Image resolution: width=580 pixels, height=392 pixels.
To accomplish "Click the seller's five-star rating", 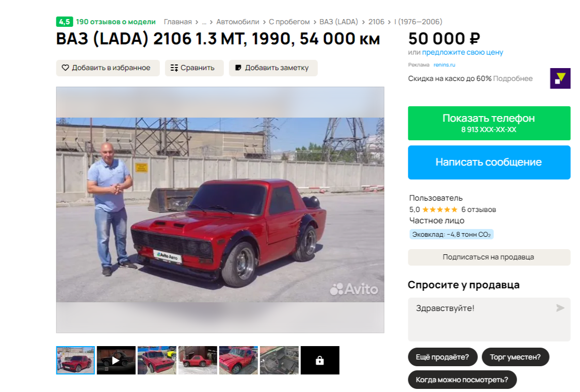I will click(x=440, y=210).
